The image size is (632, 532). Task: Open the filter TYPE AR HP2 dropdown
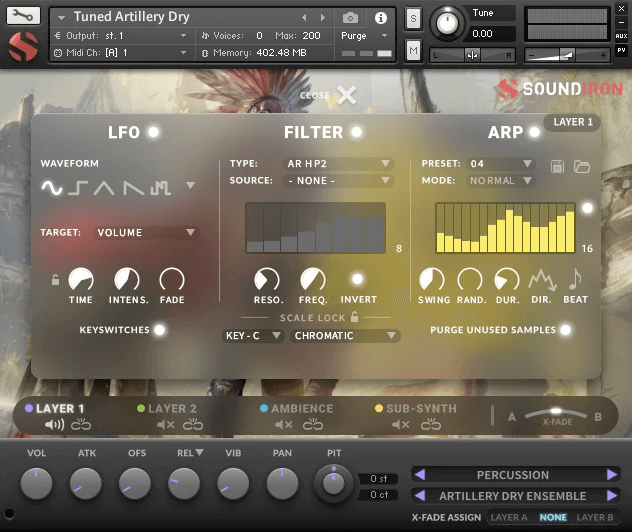click(338, 164)
